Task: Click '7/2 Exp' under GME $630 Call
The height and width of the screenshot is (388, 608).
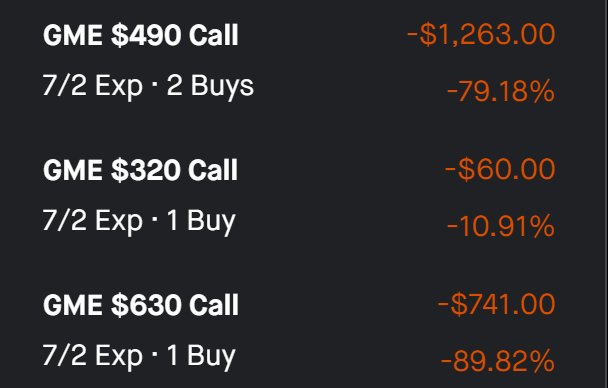Action: (92, 355)
